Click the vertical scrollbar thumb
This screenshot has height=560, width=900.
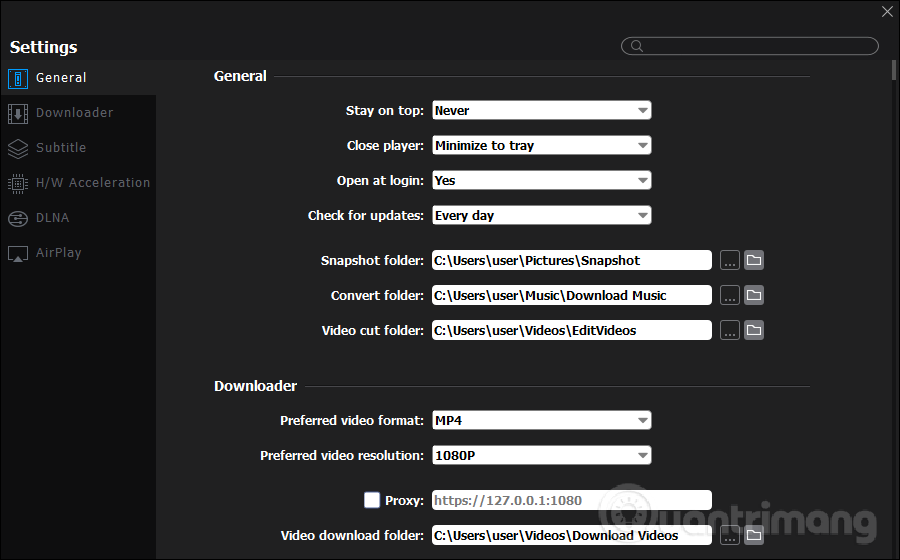[894, 70]
